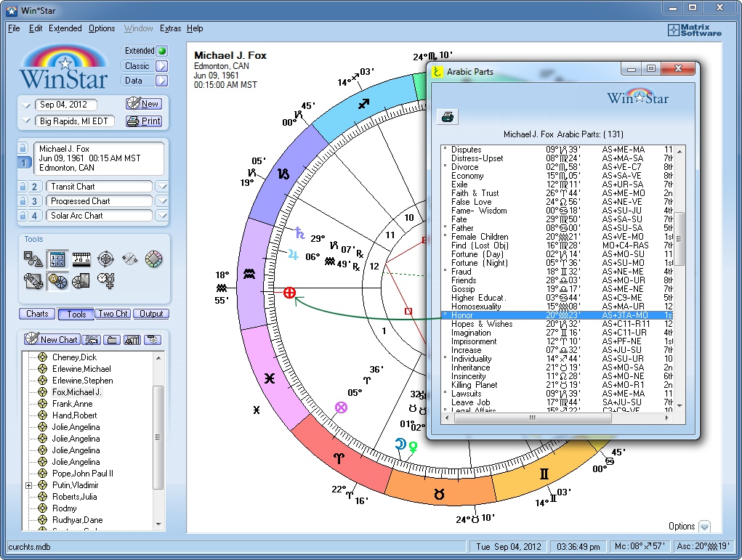Switch to the Two Cht tab
Screen dimensions: 742x560
tap(113, 314)
